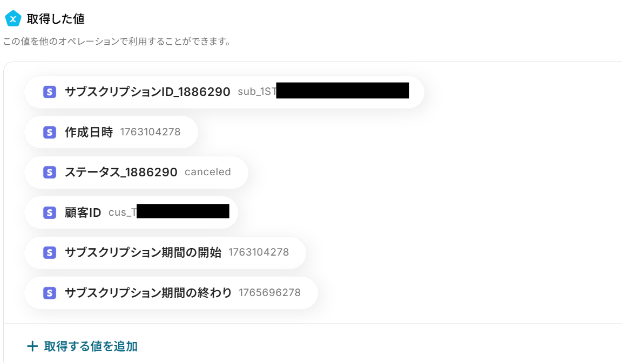Select the ステータス_1886290 label
This screenshot has width=622, height=364.
coord(121,173)
